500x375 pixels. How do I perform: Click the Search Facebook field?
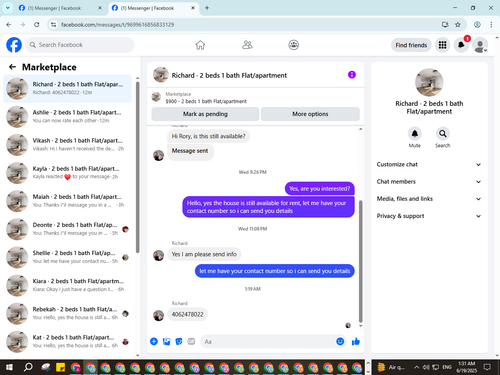80,45
